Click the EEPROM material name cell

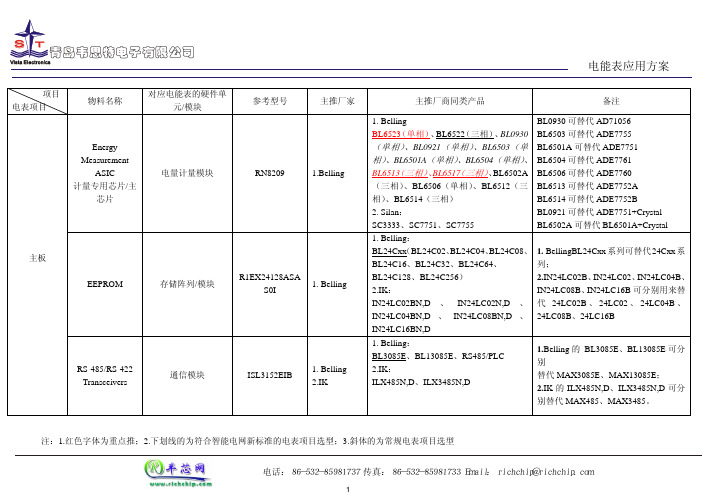point(105,284)
